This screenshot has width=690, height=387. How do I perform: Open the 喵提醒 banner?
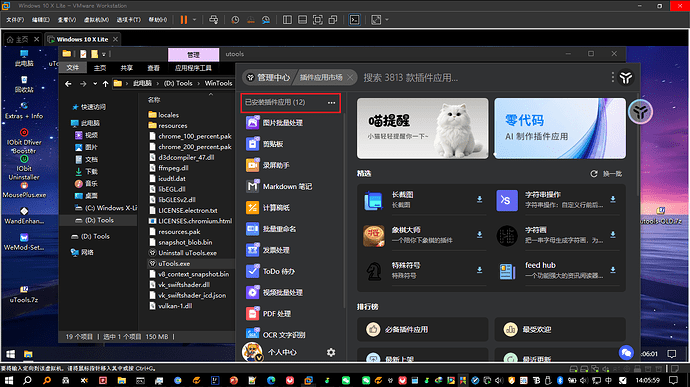422,128
